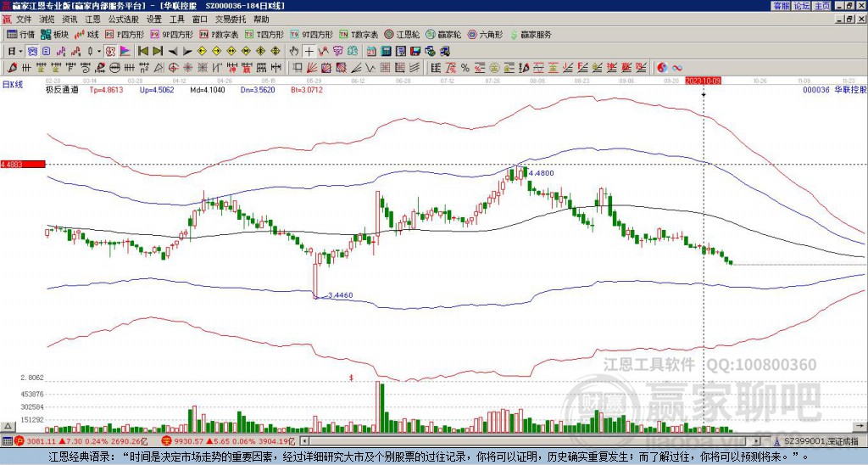The image size is (868, 465).
Task: Open the 交易委托 menu
Action: point(231,20)
